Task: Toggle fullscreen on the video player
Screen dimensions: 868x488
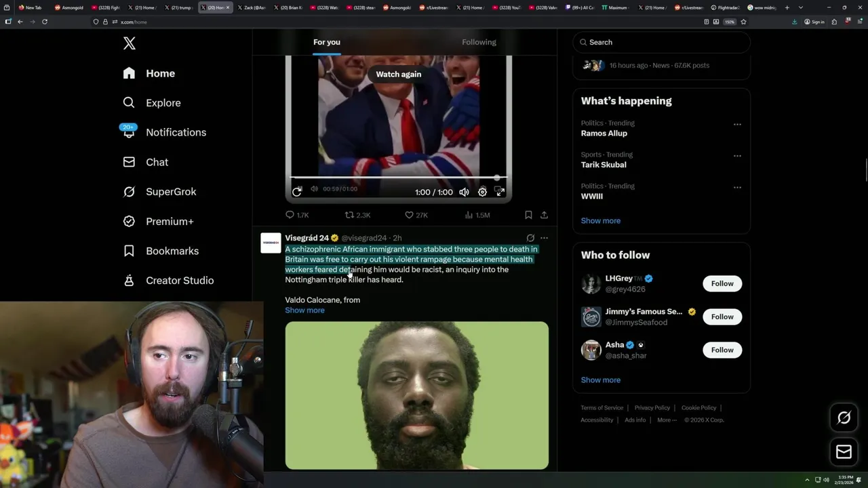Action: pyautogui.click(x=500, y=192)
